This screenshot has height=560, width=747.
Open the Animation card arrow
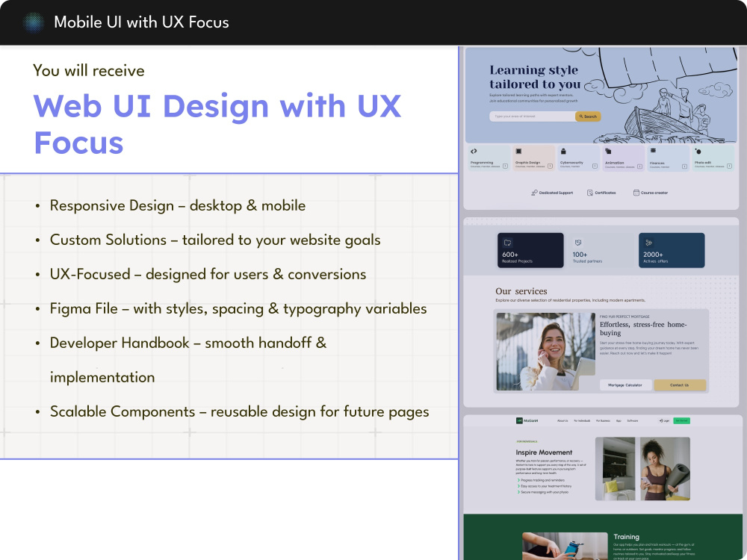coord(640,167)
